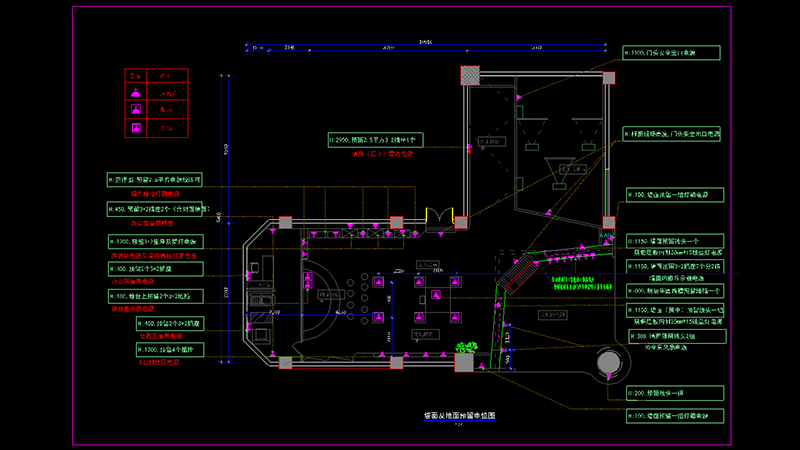Click the top-right hatched column of upper room
The image size is (800, 450).
(x=607, y=77)
